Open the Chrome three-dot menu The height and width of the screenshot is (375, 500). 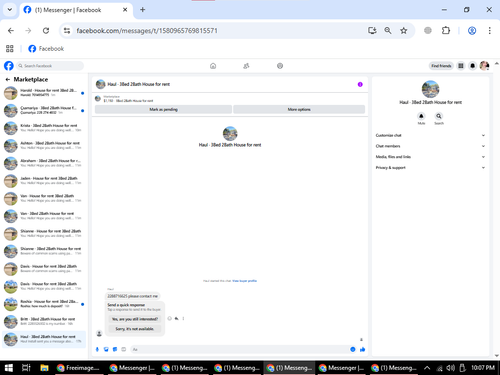point(489,31)
